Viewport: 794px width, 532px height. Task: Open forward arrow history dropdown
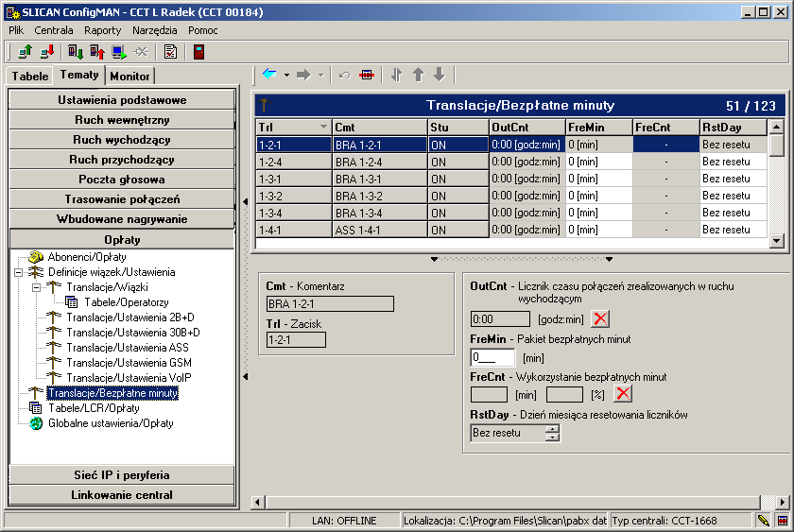pyautogui.click(x=320, y=76)
